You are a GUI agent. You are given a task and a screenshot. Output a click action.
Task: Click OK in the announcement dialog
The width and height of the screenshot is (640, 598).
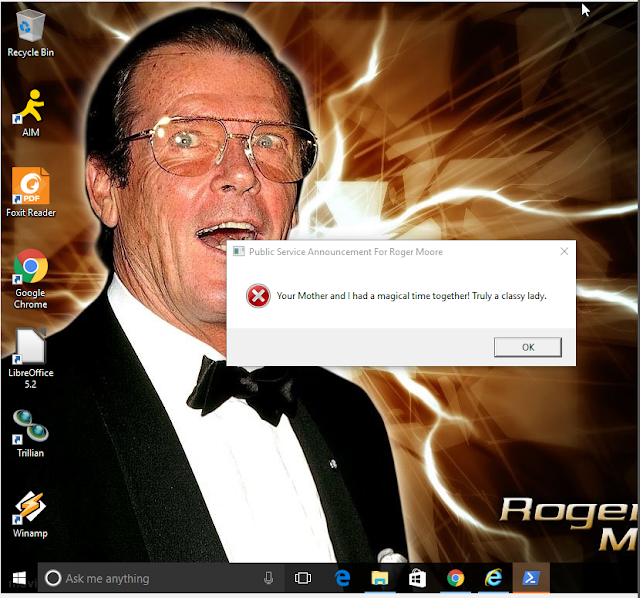528,347
